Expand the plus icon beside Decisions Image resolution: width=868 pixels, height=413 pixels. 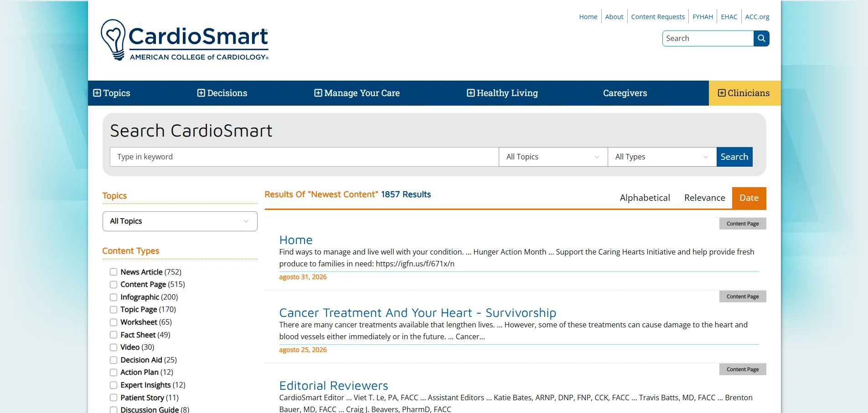point(201,93)
